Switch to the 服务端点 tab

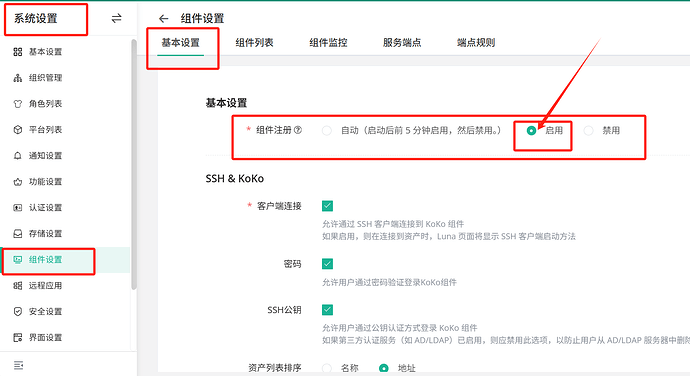tap(402, 43)
